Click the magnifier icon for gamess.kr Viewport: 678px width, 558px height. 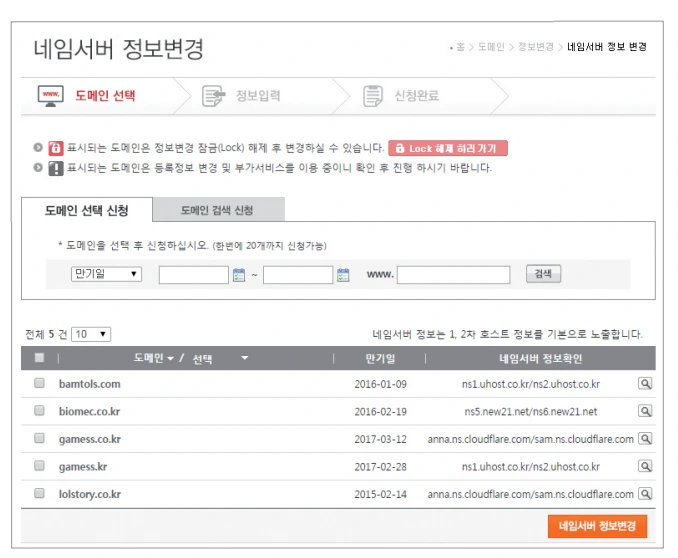[645, 466]
